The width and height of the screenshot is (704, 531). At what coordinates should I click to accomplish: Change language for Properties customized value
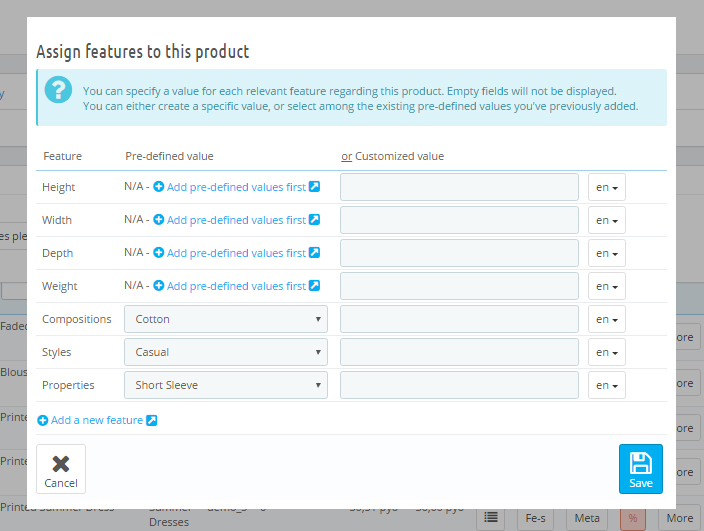tap(606, 386)
